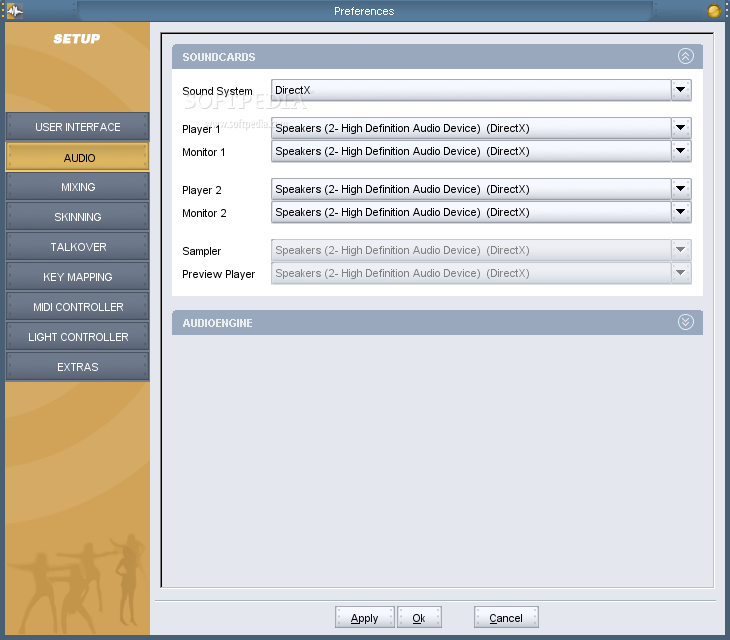Click the Apply button

point(365,618)
